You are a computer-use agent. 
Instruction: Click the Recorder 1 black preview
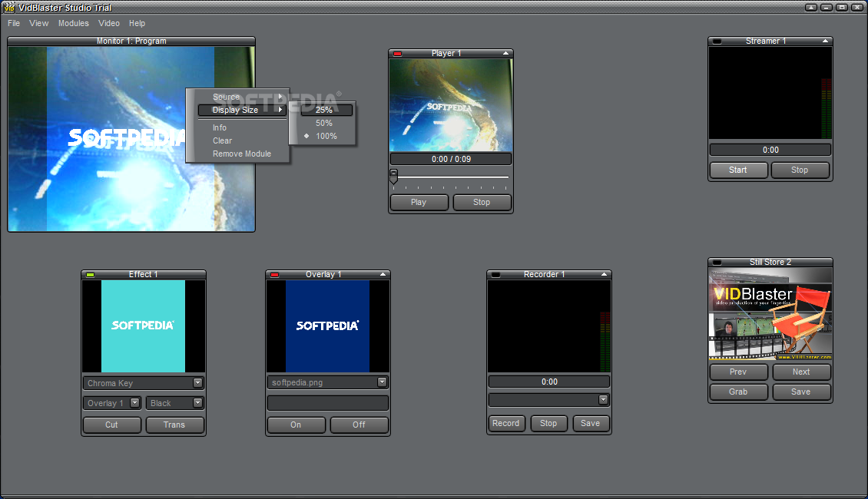coord(549,326)
